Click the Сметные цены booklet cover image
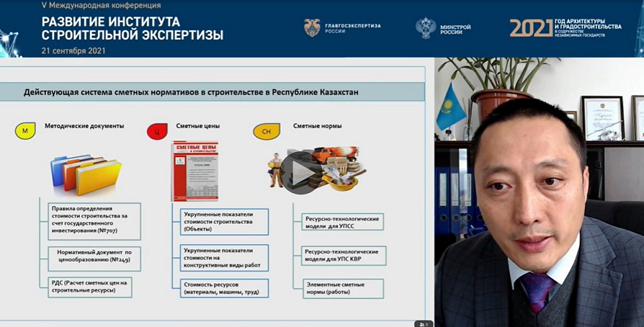This screenshot has width=644, height=327. [x=194, y=171]
